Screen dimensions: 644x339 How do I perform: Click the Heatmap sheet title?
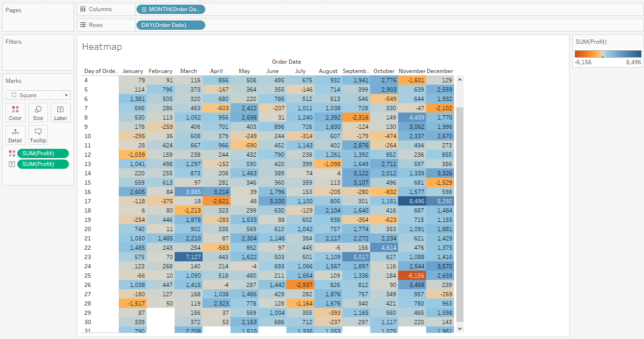tap(102, 47)
